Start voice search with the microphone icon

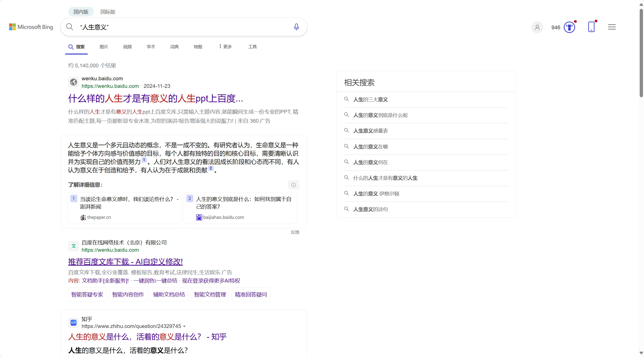(x=296, y=27)
